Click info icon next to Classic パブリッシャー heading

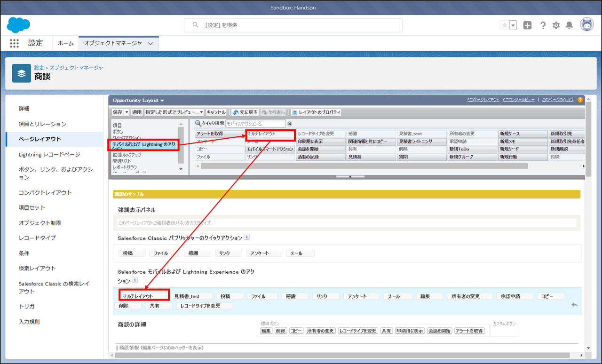[x=247, y=237]
